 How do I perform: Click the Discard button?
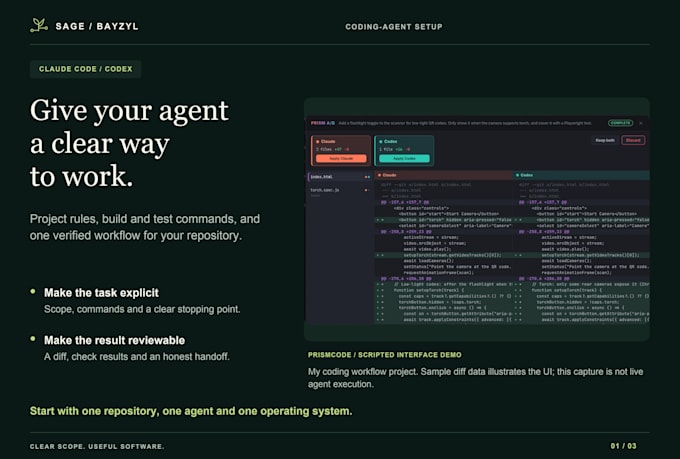click(x=633, y=141)
